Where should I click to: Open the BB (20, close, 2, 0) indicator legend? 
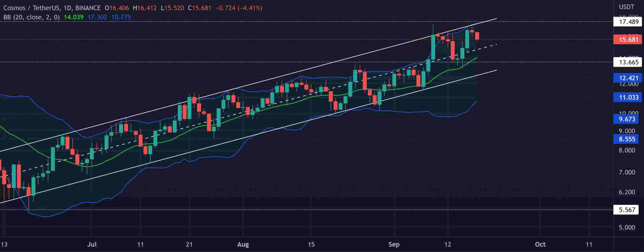click(32, 17)
